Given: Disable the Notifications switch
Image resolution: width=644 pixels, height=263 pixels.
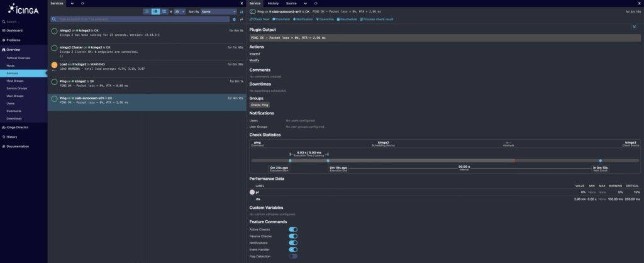Looking at the screenshot, I should tap(293, 243).
